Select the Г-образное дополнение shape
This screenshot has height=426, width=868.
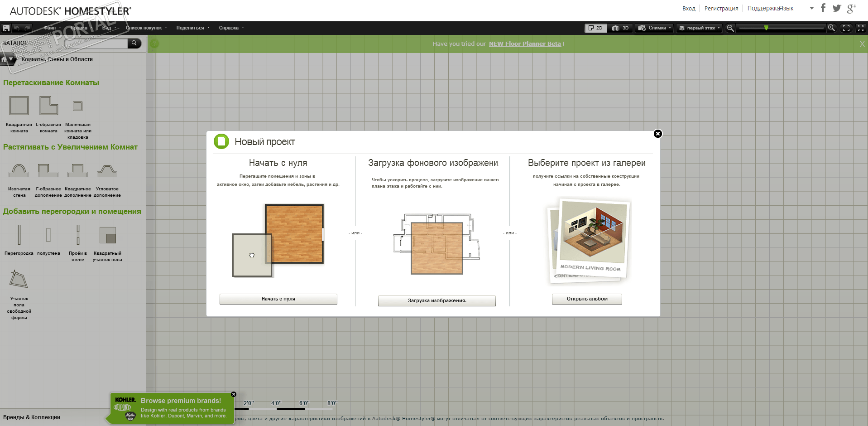pyautogui.click(x=48, y=170)
